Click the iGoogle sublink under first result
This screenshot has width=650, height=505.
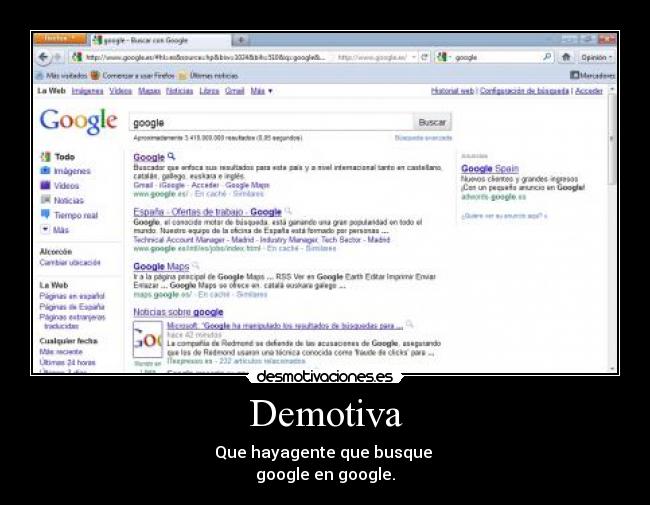(172, 185)
